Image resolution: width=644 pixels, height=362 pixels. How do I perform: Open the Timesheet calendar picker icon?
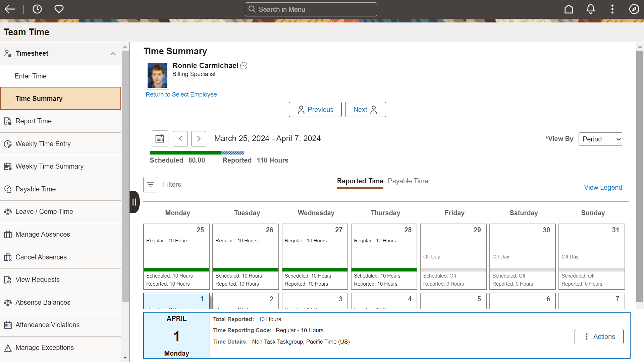(159, 138)
